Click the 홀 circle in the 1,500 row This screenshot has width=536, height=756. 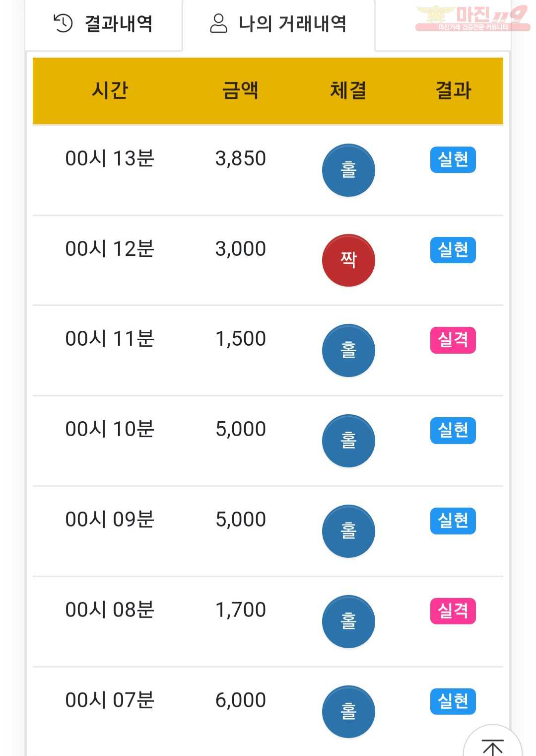click(x=348, y=351)
